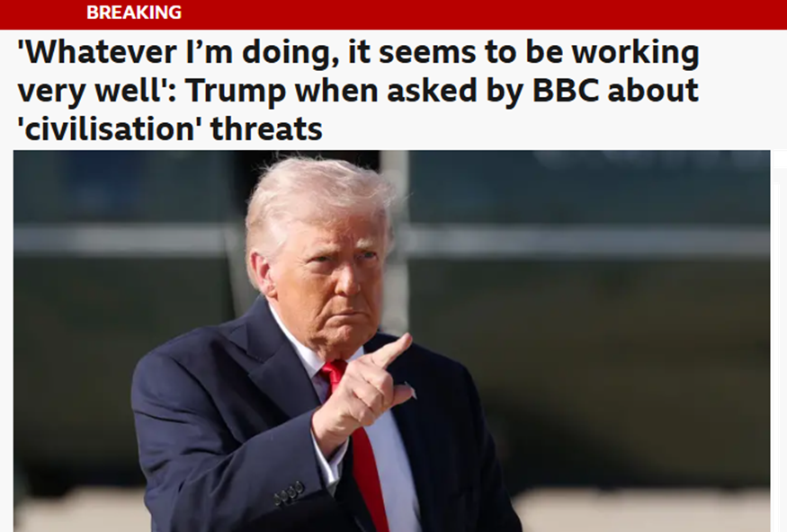This screenshot has height=532, width=787.
Task: Click the suit sleeve buttons in the photo
Action: [x=290, y=492]
